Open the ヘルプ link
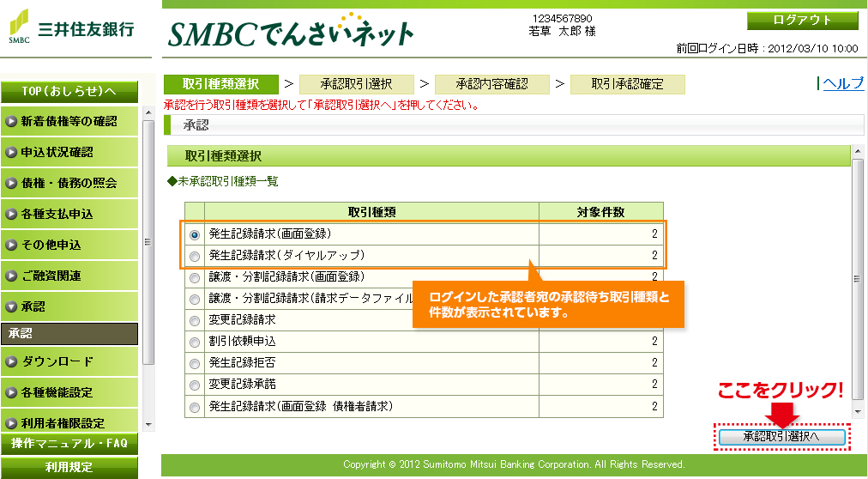Image resolution: width=868 pixels, height=479 pixels. click(843, 83)
